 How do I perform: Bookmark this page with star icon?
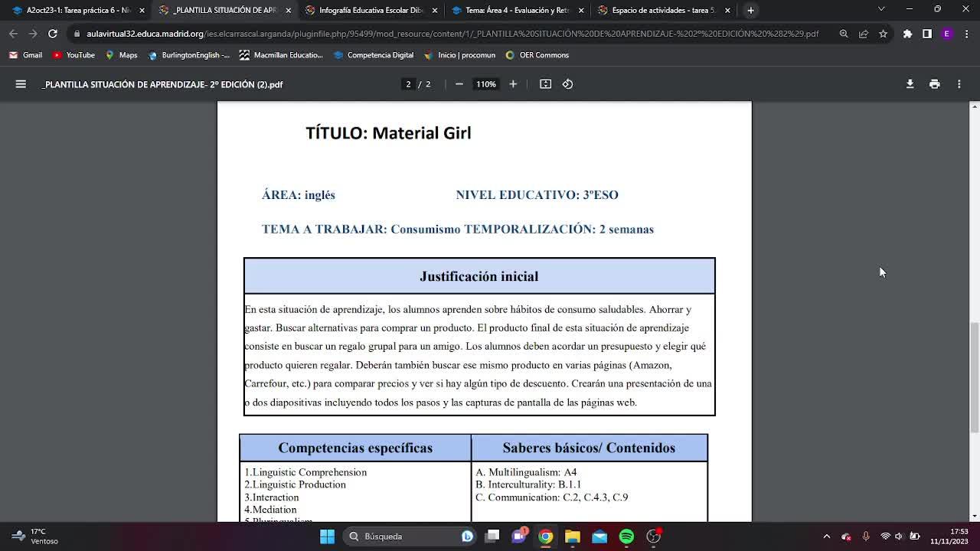(x=883, y=34)
